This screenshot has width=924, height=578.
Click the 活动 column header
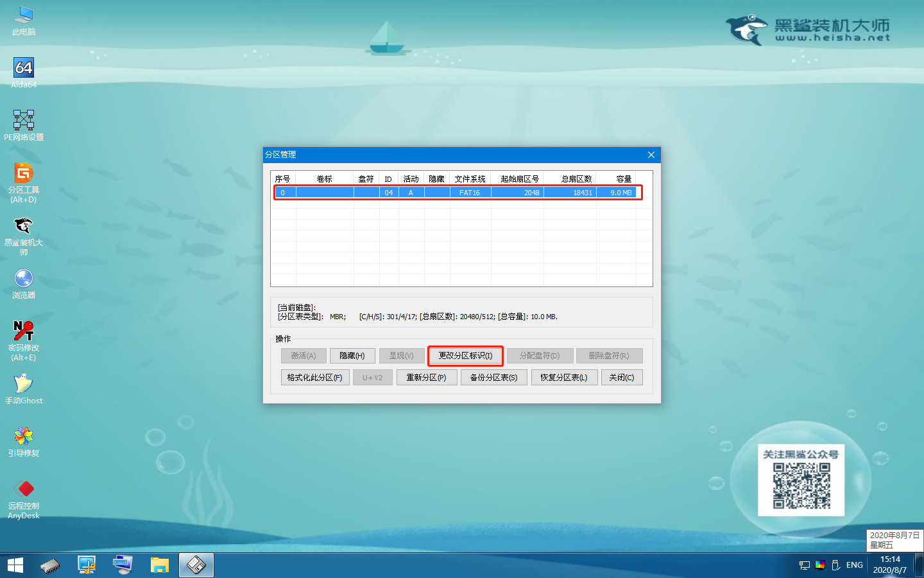coord(411,179)
